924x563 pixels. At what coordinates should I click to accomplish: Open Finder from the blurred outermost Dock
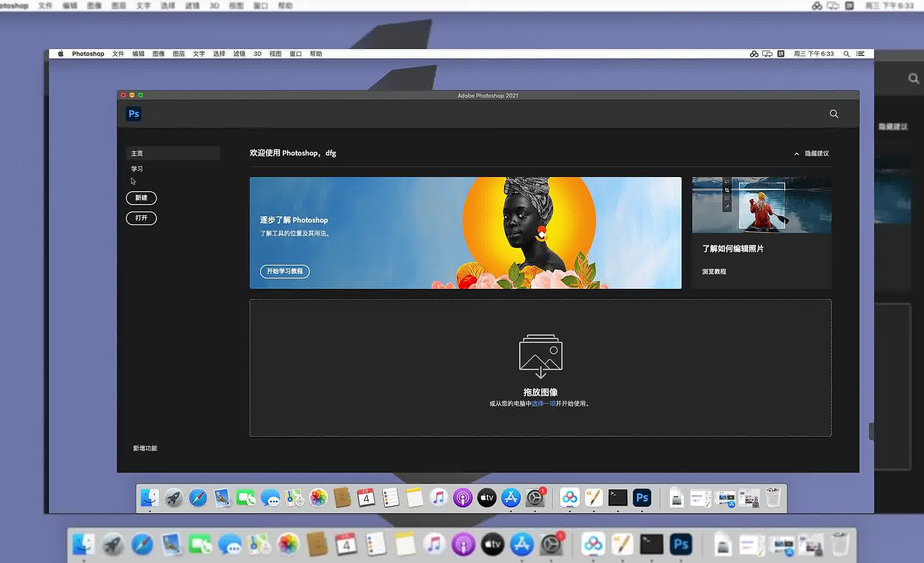83,545
